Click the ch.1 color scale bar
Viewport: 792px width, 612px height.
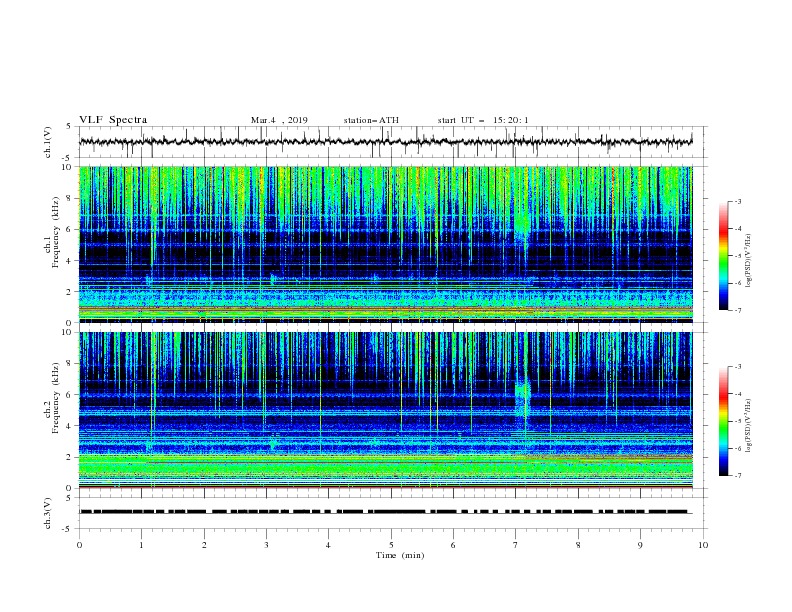click(x=723, y=256)
